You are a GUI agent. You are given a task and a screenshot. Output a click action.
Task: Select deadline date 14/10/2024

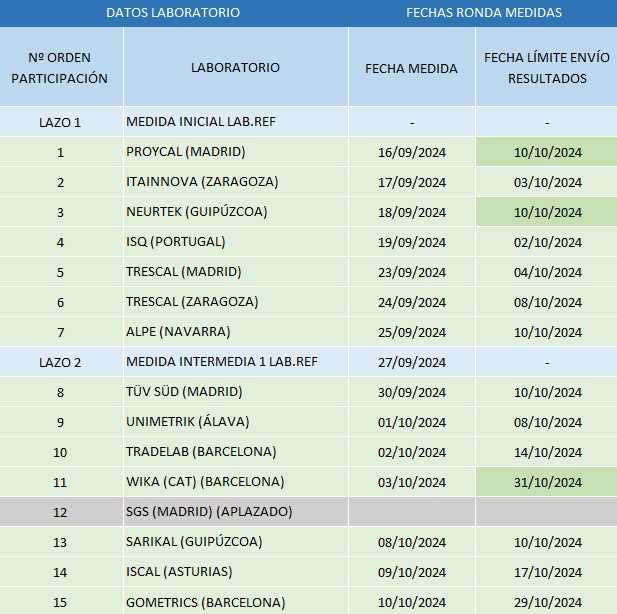pyautogui.click(x=547, y=452)
